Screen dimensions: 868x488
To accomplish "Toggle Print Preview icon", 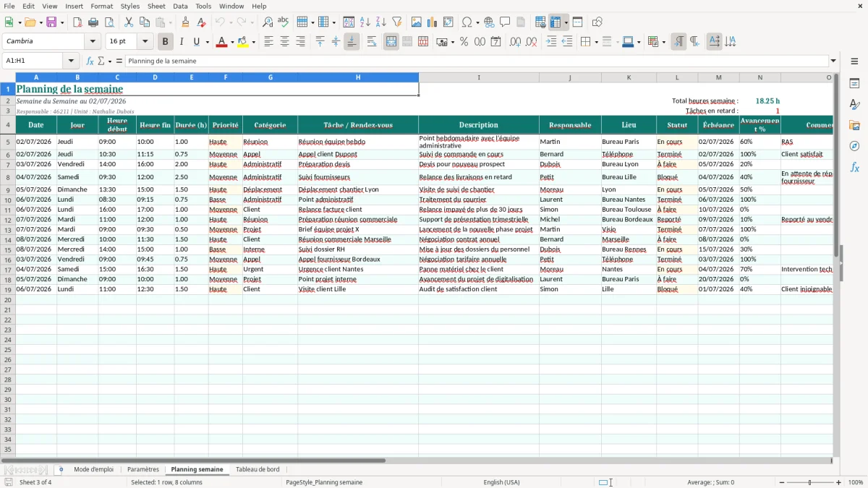I will pyautogui.click(x=109, y=22).
